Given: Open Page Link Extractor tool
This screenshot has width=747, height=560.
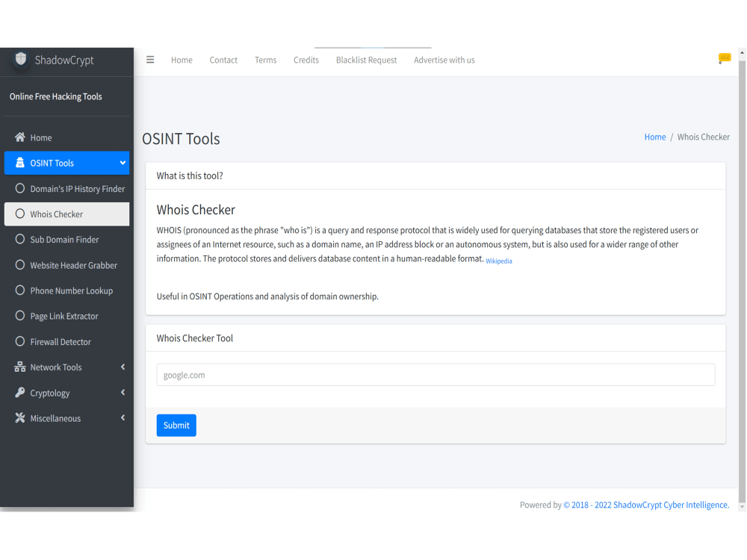Looking at the screenshot, I should (66, 316).
